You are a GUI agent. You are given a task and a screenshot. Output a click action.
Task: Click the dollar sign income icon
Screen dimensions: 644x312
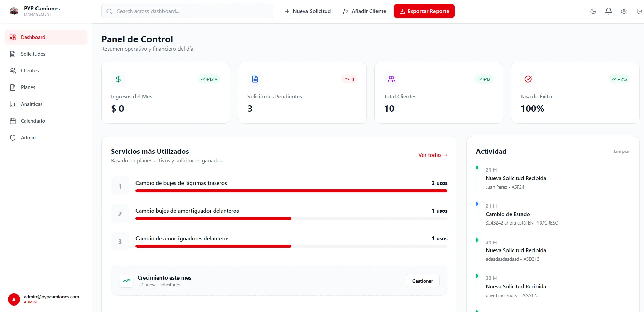pos(118,79)
